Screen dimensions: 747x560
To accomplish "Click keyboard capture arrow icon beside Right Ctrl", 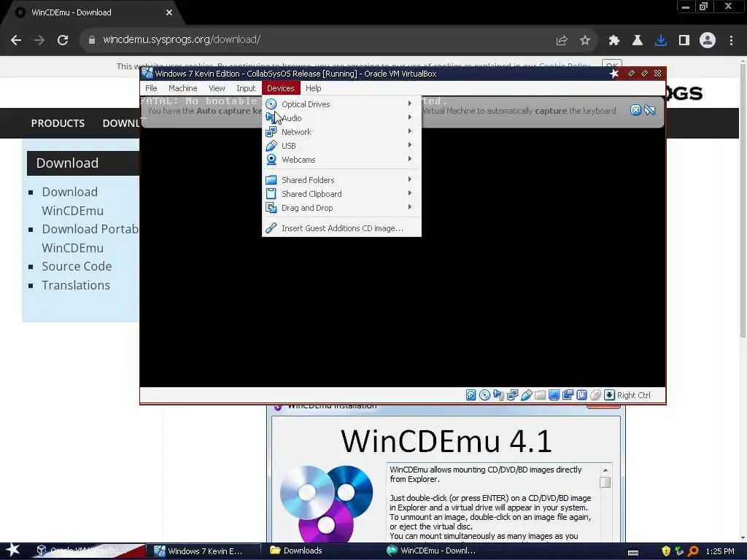I will pos(609,394).
